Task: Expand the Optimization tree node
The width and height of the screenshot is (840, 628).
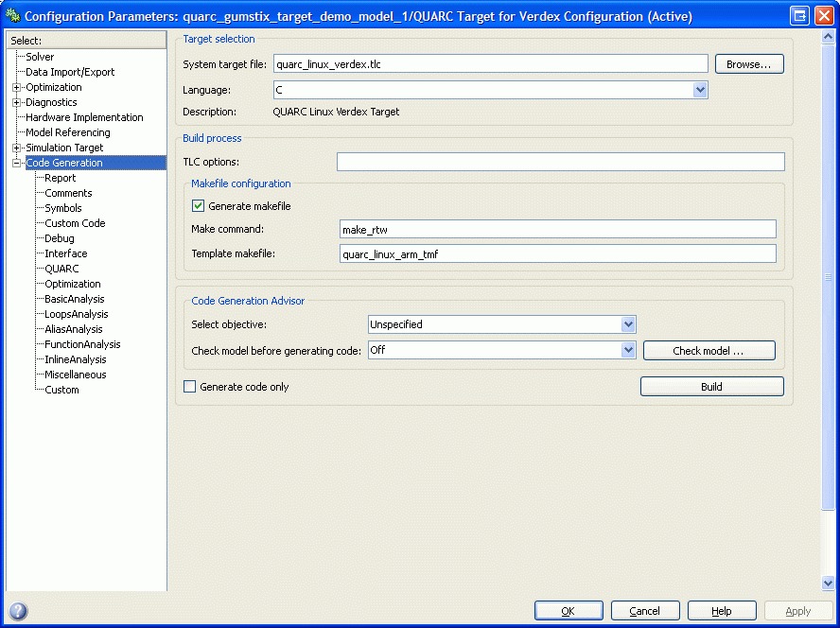Action: point(16,87)
